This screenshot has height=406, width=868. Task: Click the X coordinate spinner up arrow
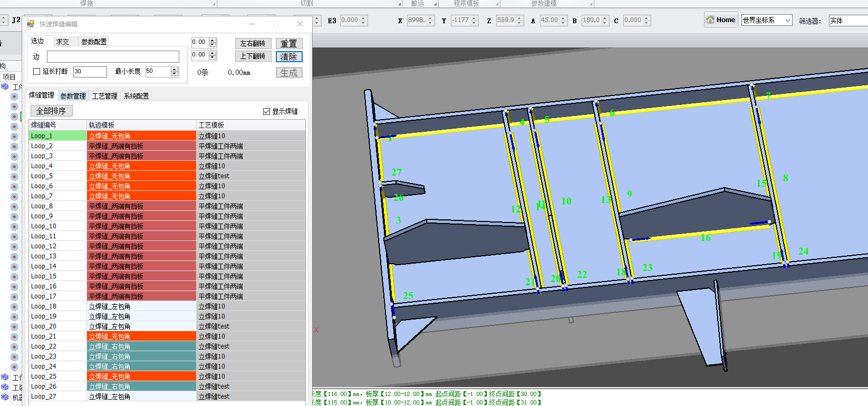click(x=430, y=18)
